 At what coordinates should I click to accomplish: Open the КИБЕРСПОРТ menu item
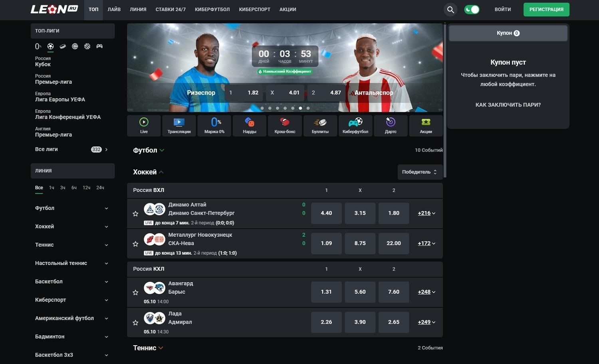254,10
